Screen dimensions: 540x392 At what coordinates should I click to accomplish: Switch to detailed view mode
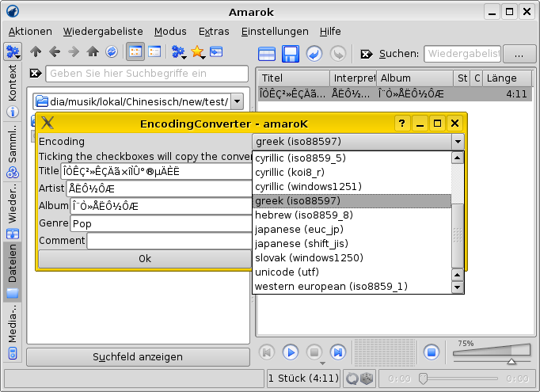coord(154,52)
